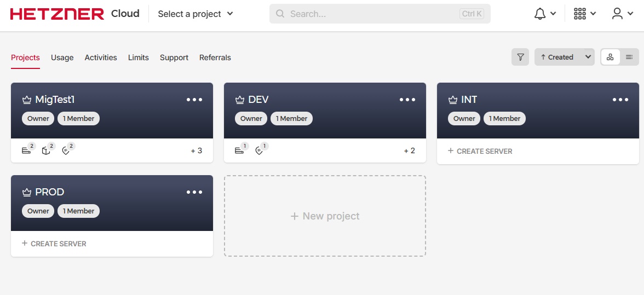This screenshot has width=644, height=295.
Task: Click the crown icon beside DEV
Action: tap(240, 100)
